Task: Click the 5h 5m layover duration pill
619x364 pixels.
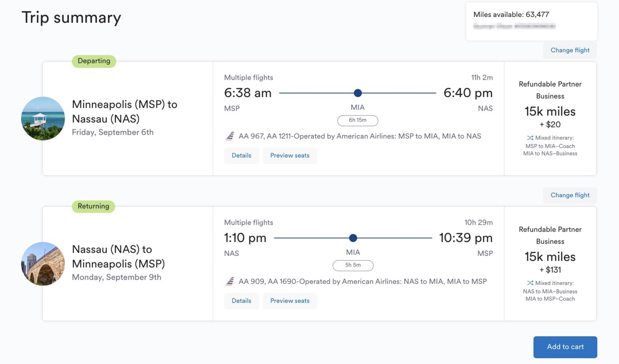Action: pyautogui.click(x=353, y=265)
